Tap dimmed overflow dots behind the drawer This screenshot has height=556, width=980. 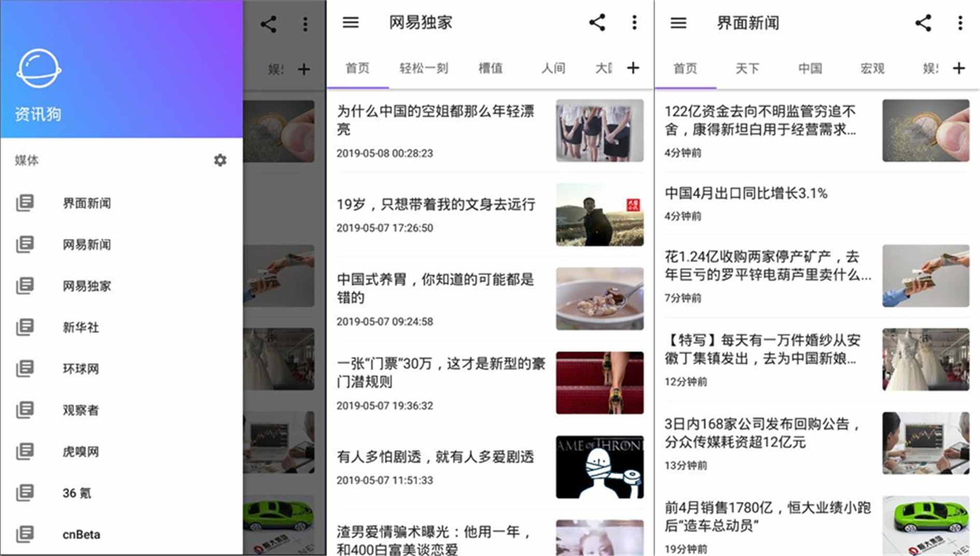[305, 24]
